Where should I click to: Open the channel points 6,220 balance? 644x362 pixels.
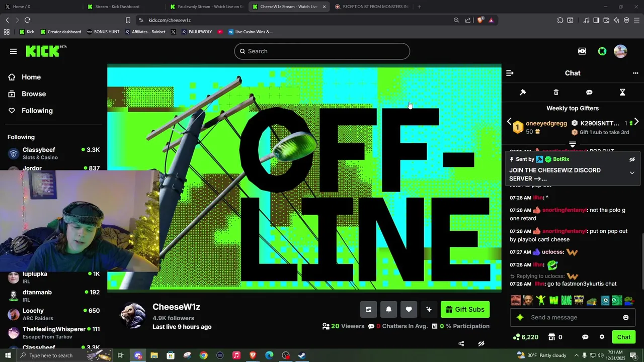[x=526, y=337]
